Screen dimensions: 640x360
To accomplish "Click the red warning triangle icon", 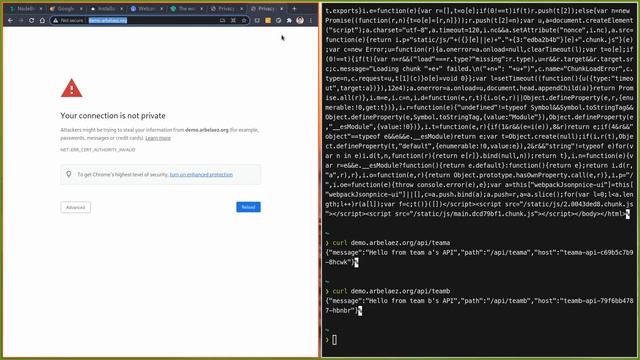I will tap(71, 88).
